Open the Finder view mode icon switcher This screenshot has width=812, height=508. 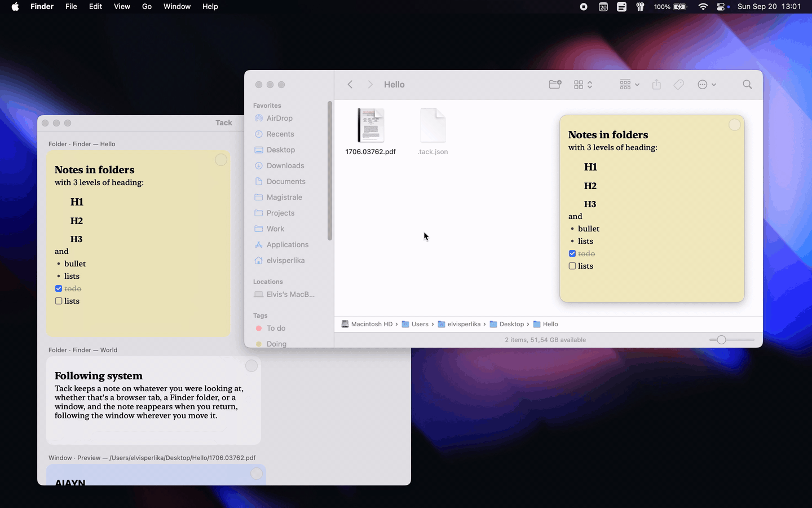584,85
